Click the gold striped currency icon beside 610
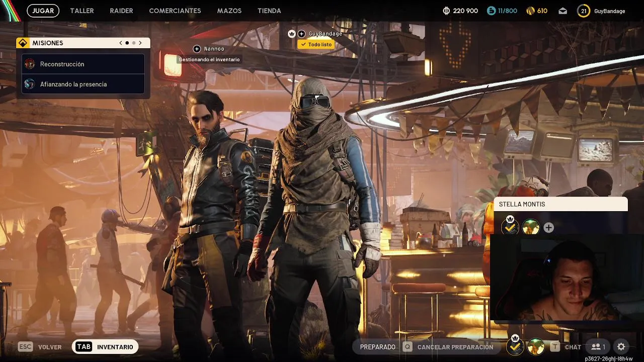Viewport: 644px width, 362px height. (530, 11)
